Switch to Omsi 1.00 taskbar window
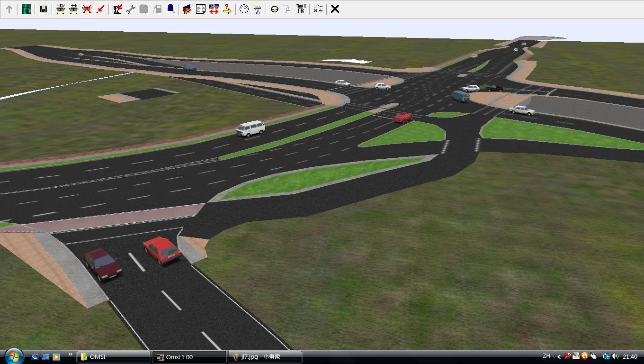Viewport: 644px width, 364px height. click(x=189, y=357)
